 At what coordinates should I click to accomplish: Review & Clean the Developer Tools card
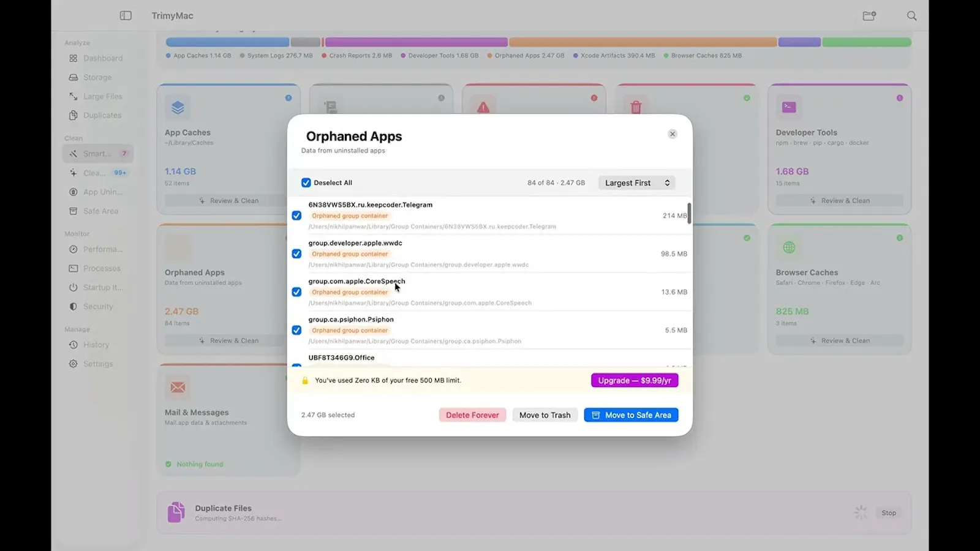pos(840,200)
